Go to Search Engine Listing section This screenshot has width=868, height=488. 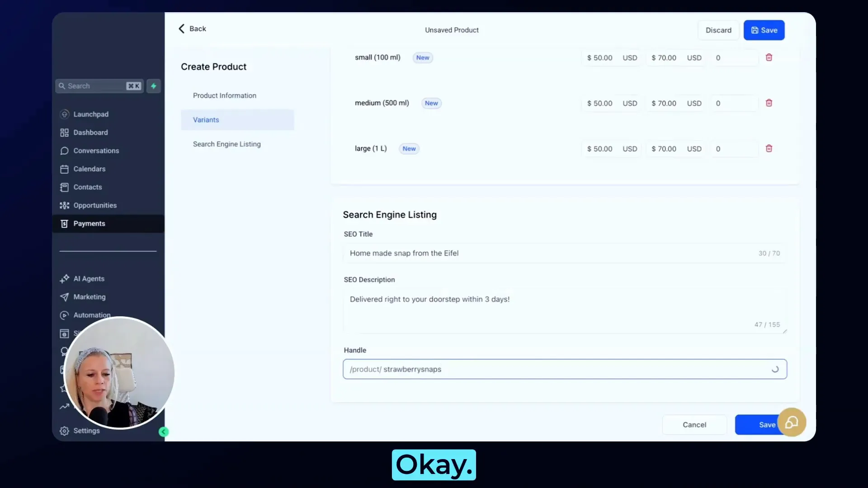[x=226, y=144]
